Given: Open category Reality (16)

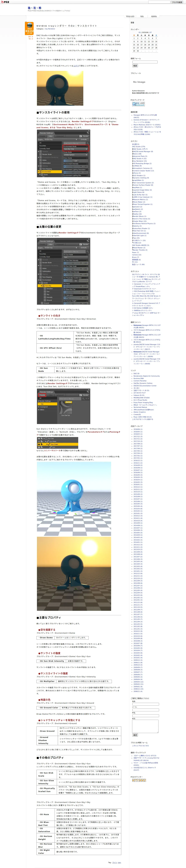Looking at the screenshot, I should [x=137, y=214].
